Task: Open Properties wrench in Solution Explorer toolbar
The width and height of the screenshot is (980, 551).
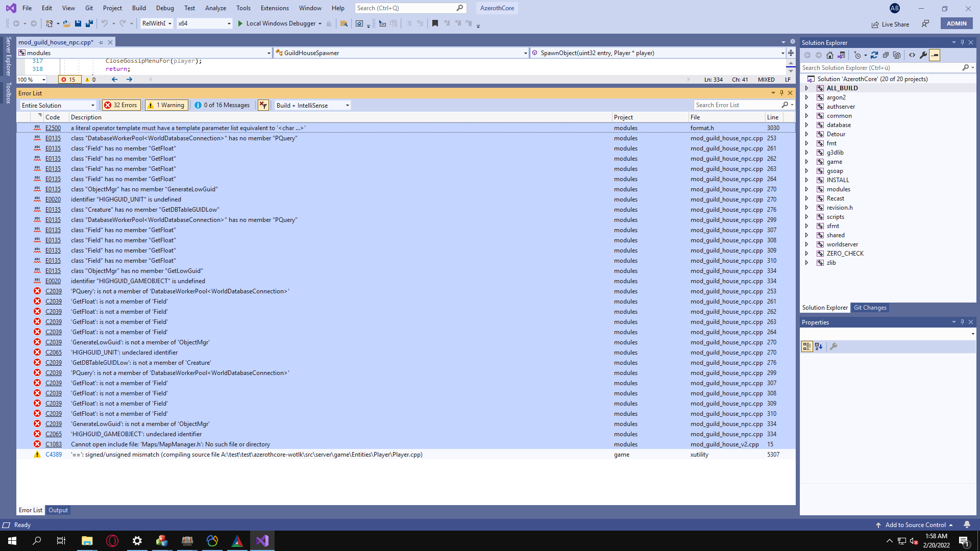Action: click(923, 55)
